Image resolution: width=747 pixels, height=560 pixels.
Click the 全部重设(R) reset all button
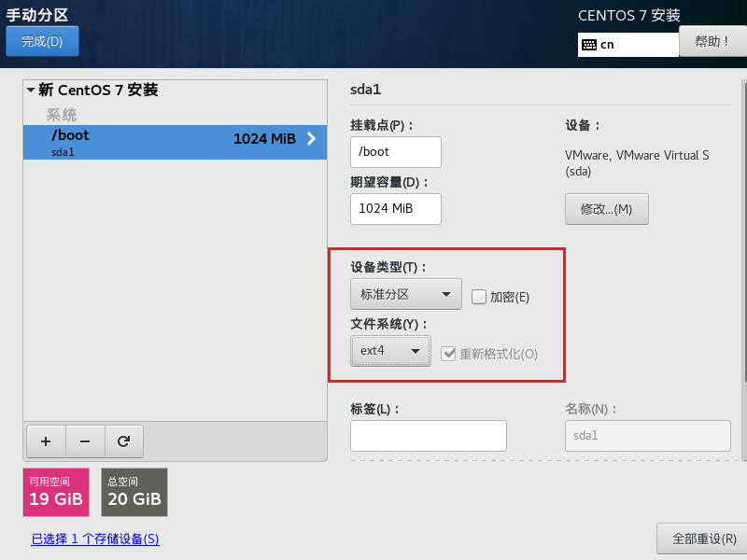(x=704, y=539)
